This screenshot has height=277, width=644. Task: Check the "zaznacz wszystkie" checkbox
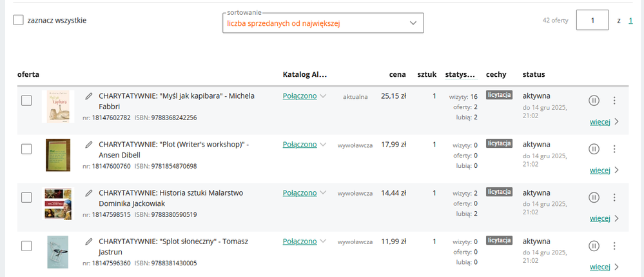19,20
